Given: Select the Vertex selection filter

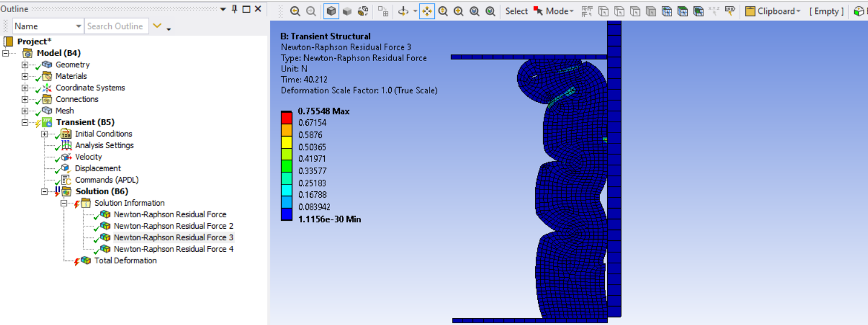Looking at the screenshot, I should 604,11.
